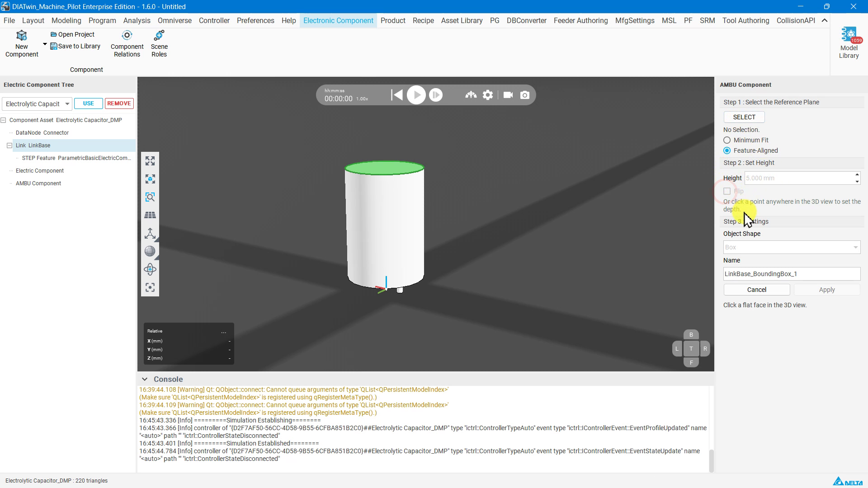The width and height of the screenshot is (868, 488).
Task: Open the Object Shape dropdown
Action: 792,247
